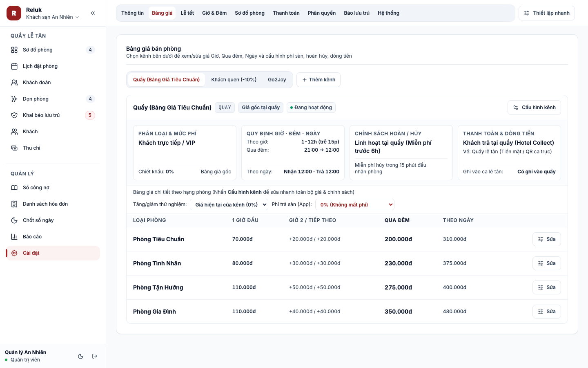588x368 pixels.
Task: Switch to the Lễ tết tab
Action: click(187, 13)
